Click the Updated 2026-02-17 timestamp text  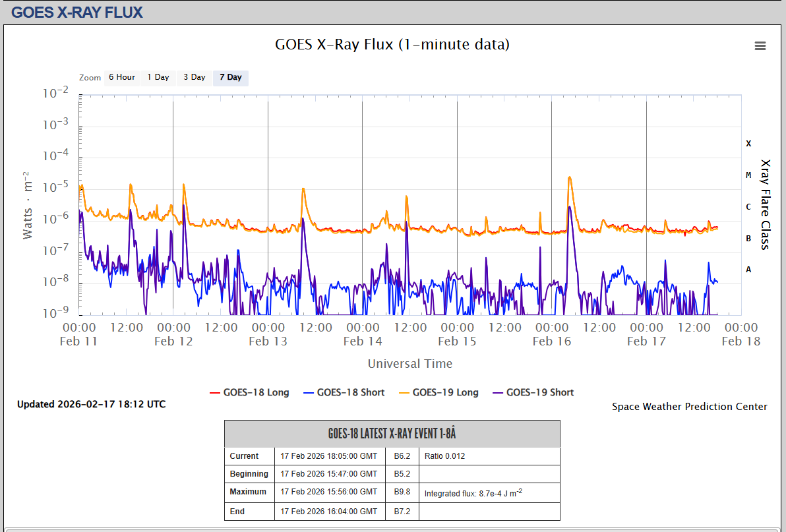(92, 404)
